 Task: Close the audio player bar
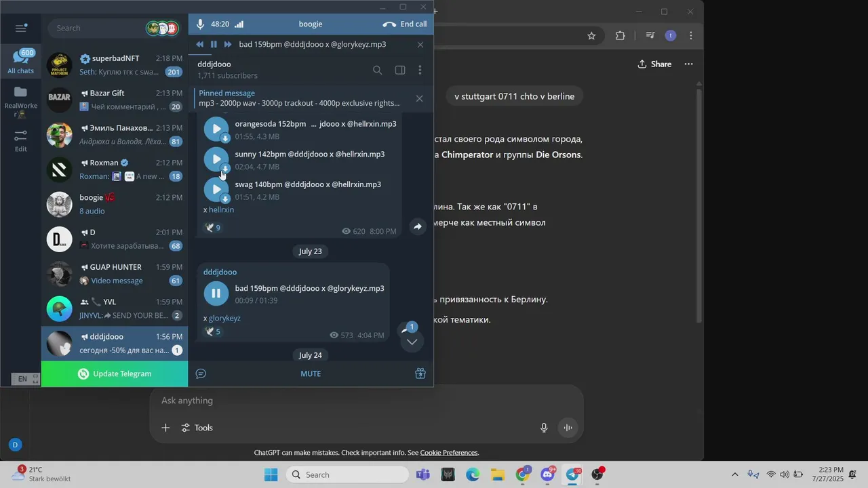pos(420,45)
